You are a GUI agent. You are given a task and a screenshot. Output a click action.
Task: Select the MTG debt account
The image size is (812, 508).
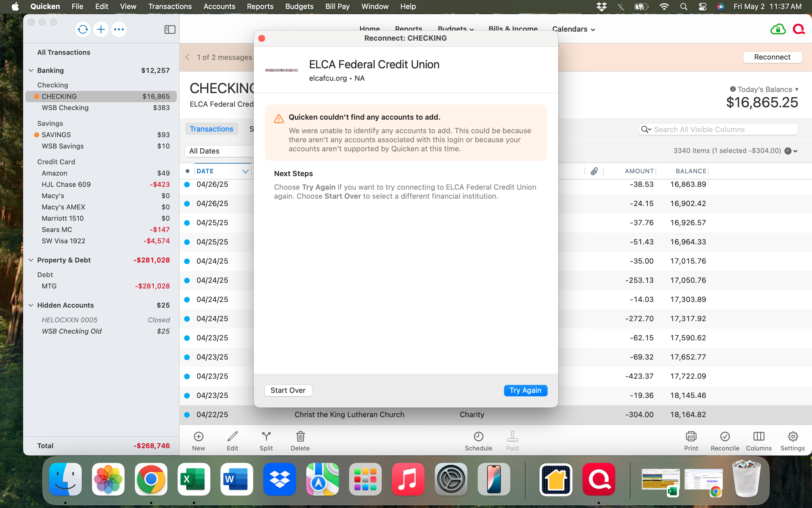(x=101, y=286)
